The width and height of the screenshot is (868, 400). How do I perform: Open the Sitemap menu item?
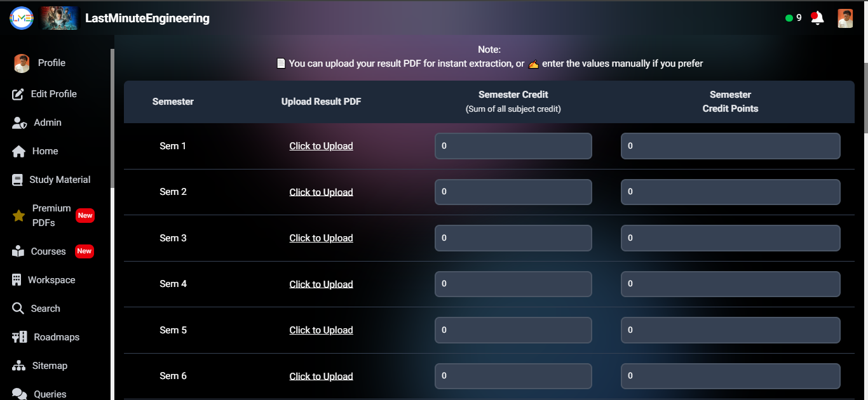[50, 366]
